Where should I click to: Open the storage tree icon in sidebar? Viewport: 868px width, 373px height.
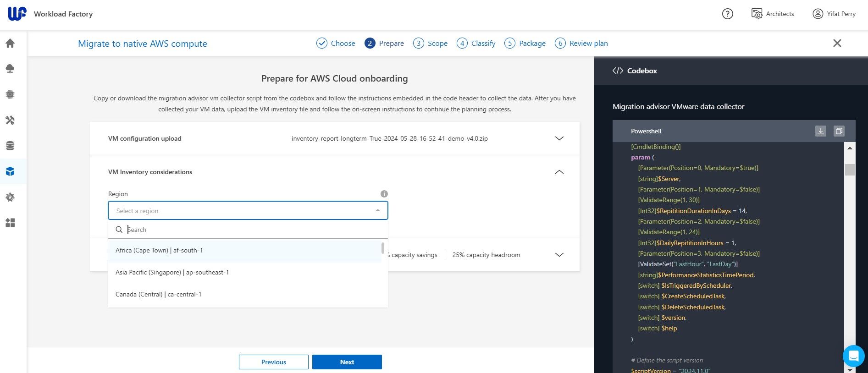(x=10, y=69)
